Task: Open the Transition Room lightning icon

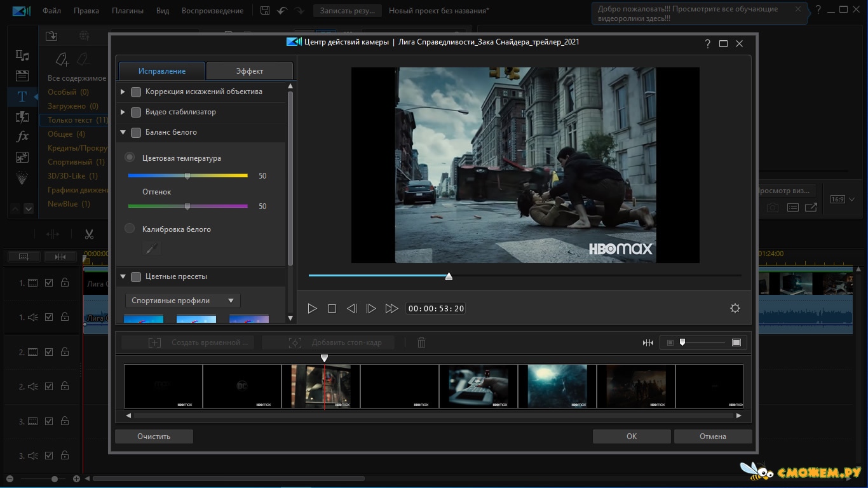Action: (x=22, y=117)
